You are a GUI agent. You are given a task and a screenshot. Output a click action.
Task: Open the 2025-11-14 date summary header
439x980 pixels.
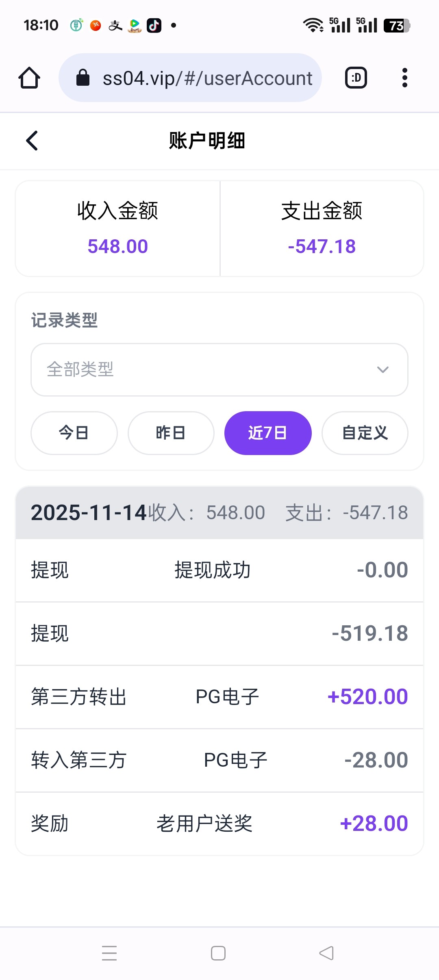(219, 512)
